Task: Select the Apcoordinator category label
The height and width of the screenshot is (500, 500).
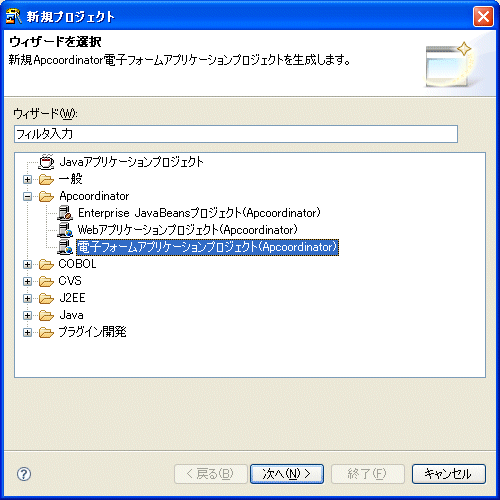Action: point(94,196)
